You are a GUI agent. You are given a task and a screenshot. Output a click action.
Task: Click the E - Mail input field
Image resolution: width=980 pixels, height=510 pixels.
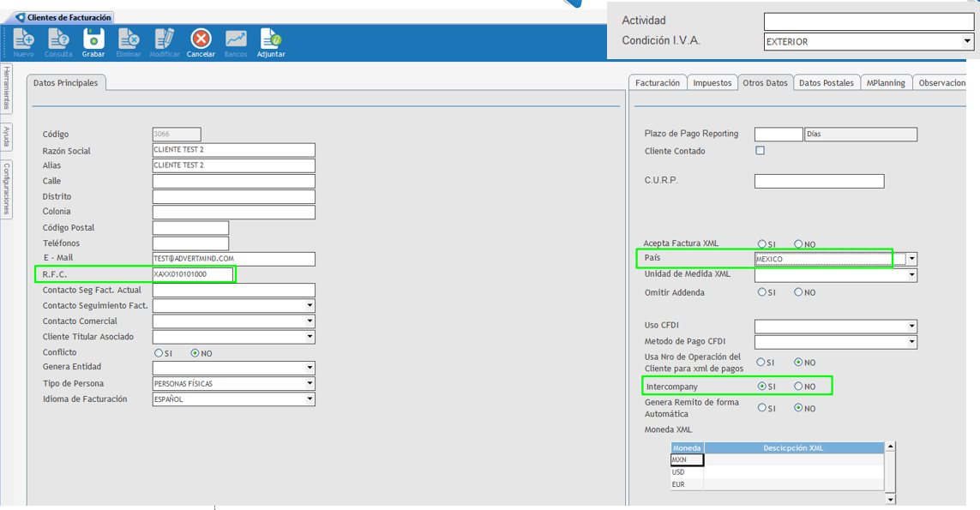point(234,259)
